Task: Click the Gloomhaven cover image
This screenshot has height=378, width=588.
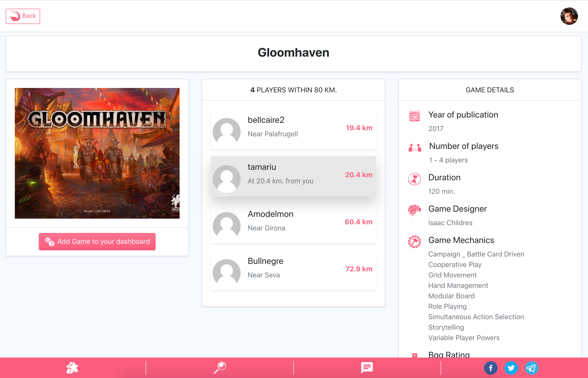Action: [97, 153]
